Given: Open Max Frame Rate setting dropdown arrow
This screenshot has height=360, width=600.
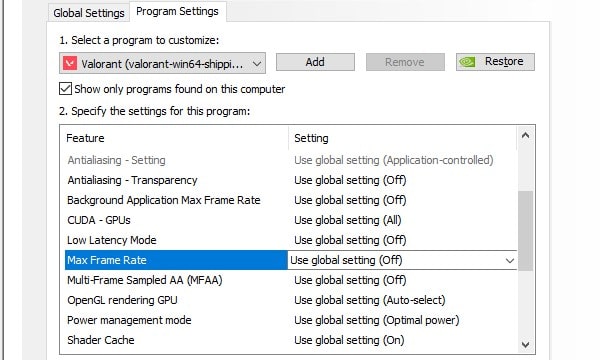Looking at the screenshot, I should click(510, 261).
